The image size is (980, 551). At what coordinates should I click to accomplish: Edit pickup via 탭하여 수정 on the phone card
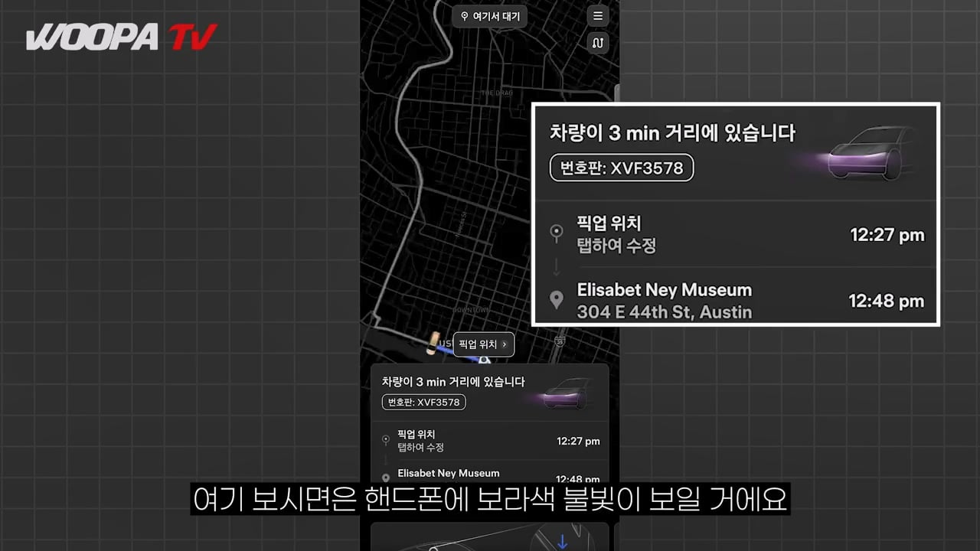(420, 447)
